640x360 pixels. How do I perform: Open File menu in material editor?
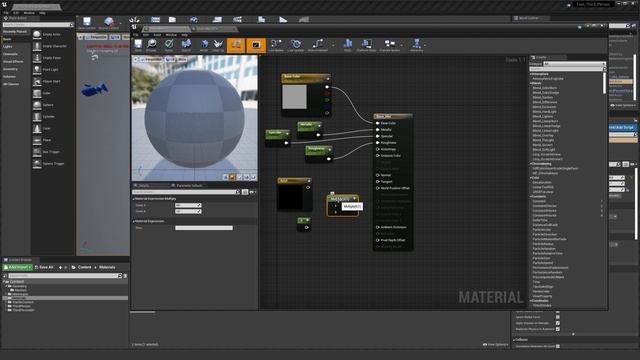[136, 35]
